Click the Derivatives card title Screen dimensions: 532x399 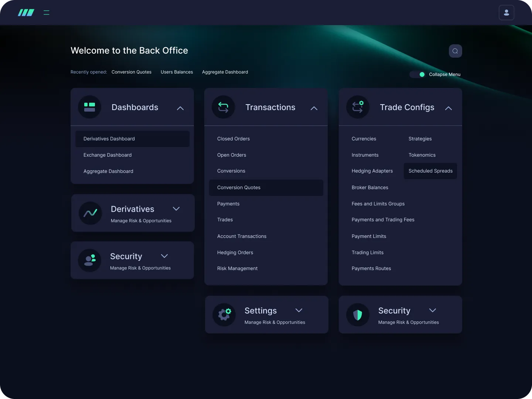tap(133, 209)
